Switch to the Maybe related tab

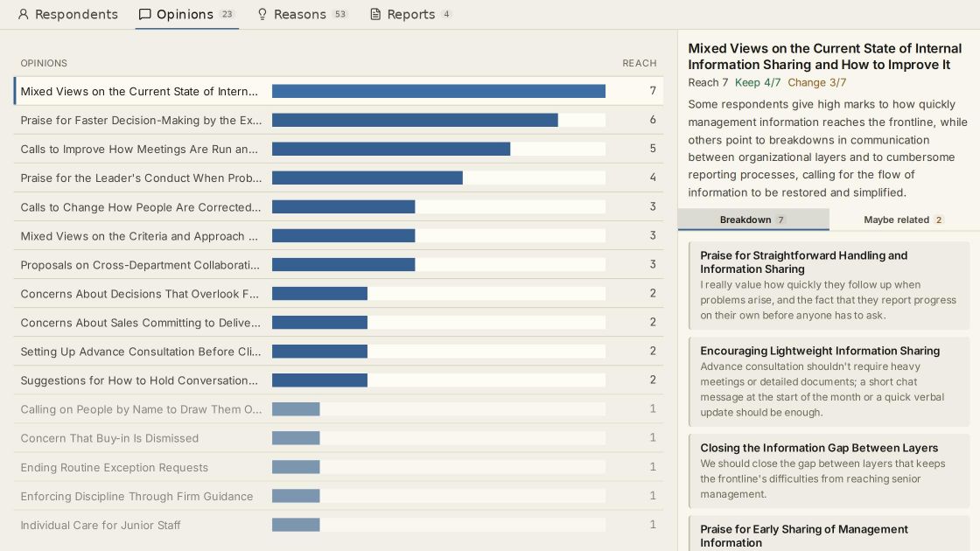point(904,220)
